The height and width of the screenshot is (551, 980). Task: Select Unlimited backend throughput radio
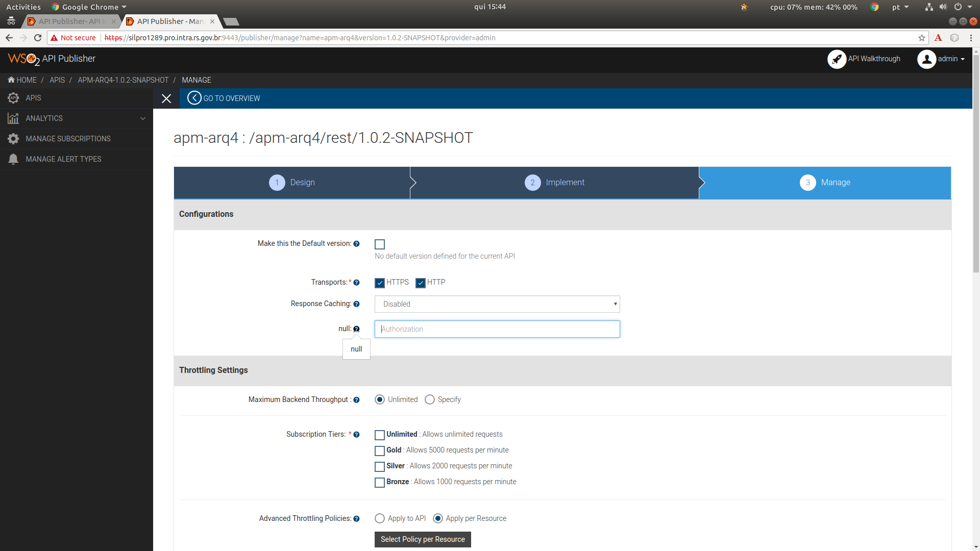[x=380, y=399]
